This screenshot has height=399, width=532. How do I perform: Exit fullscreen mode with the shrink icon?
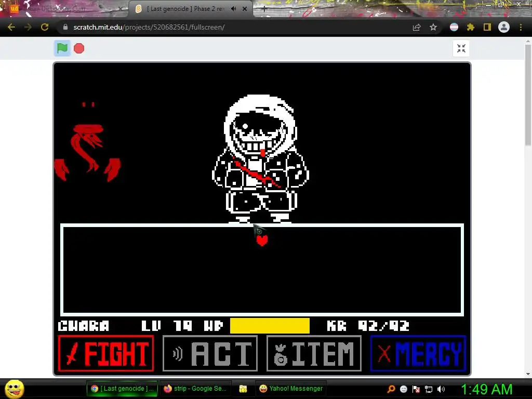461,48
